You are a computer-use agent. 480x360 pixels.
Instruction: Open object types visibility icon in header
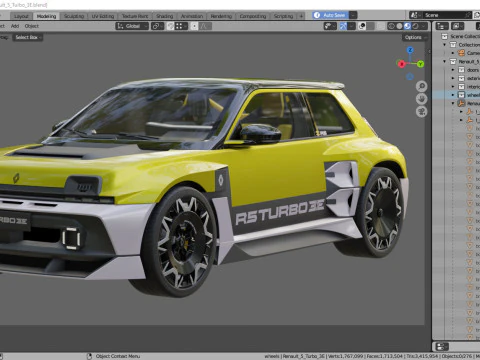tap(330, 26)
